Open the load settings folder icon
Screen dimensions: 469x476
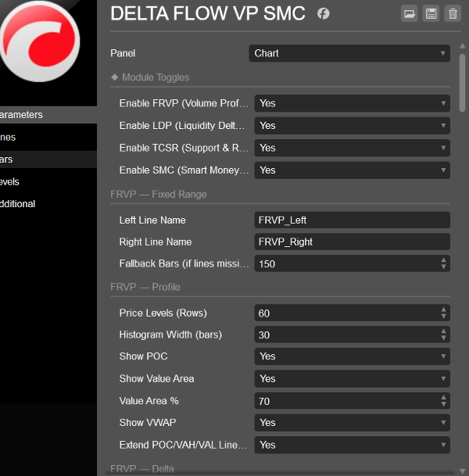click(x=409, y=13)
